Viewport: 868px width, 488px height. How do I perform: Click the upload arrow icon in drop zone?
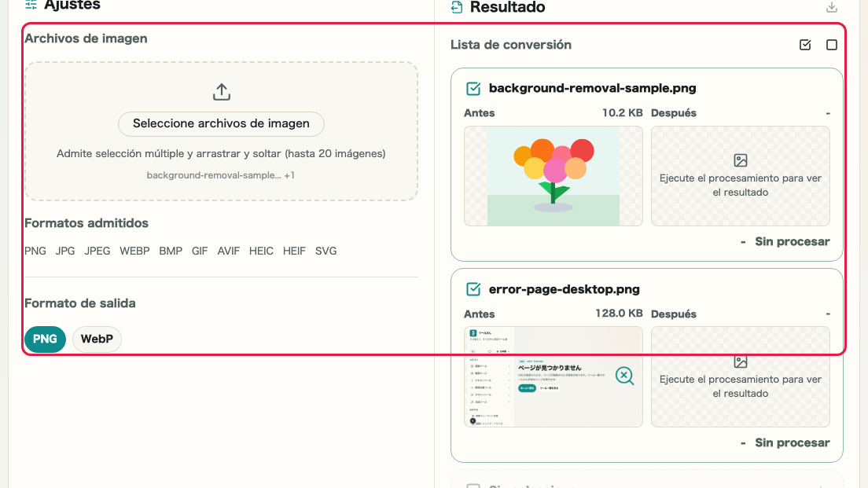[222, 92]
